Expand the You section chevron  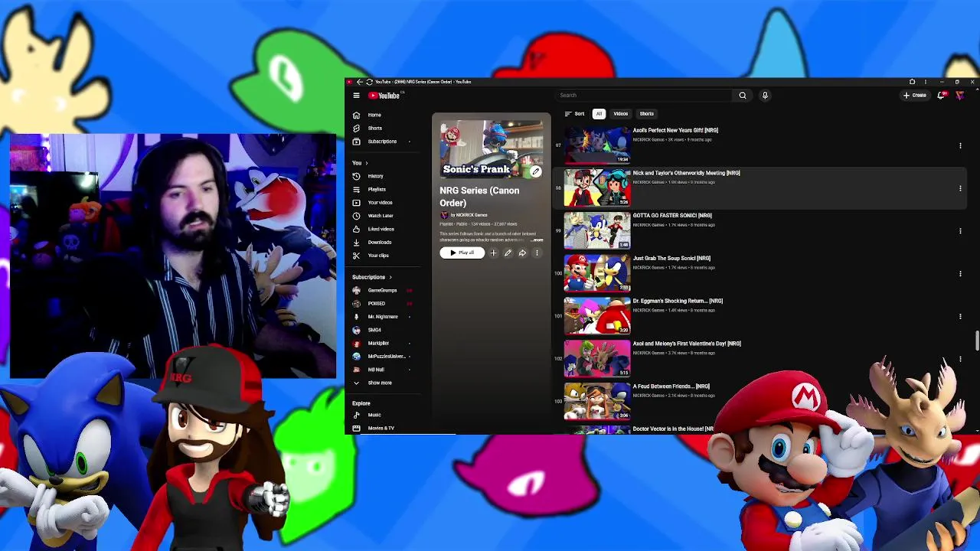(366, 163)
